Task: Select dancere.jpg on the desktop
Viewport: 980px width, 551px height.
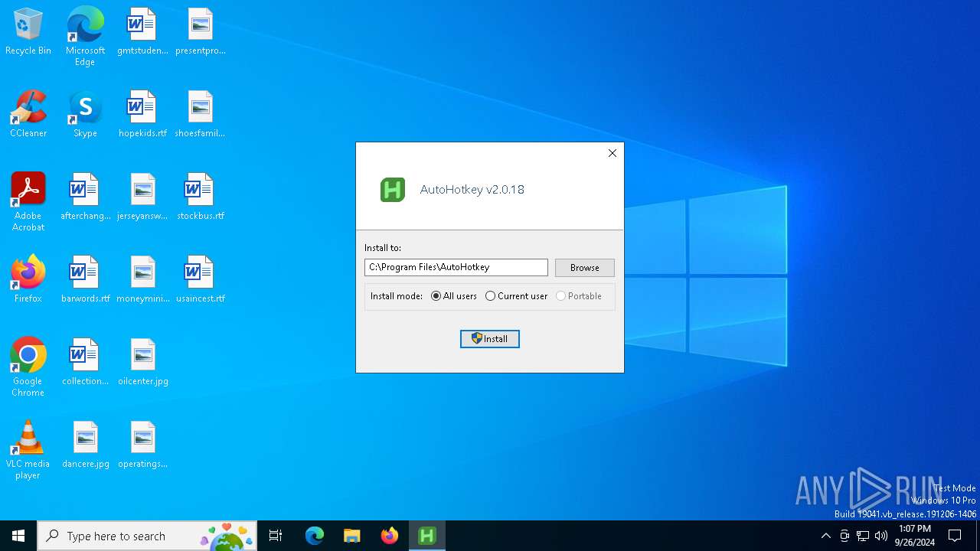Action: (x=85, y=445)
